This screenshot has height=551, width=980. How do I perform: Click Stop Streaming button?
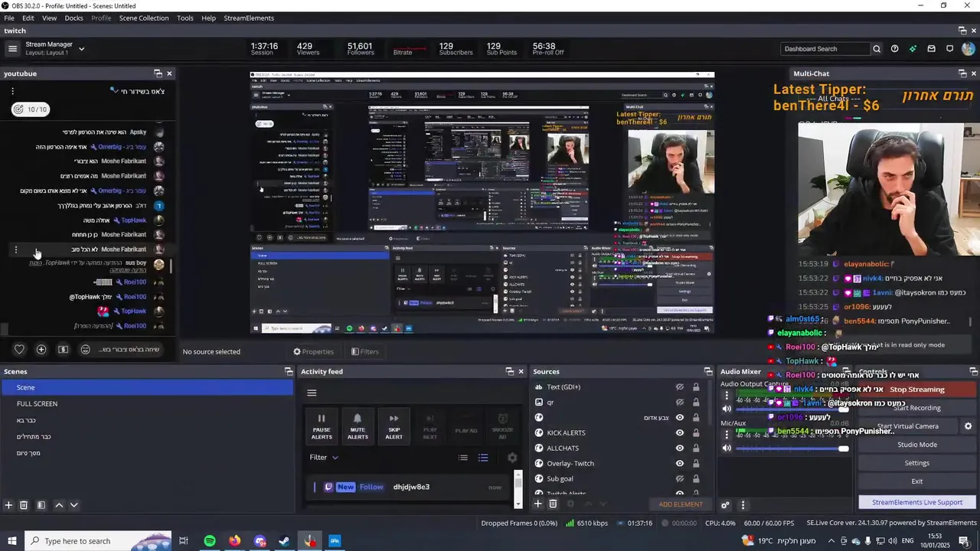tap(916, 390)
